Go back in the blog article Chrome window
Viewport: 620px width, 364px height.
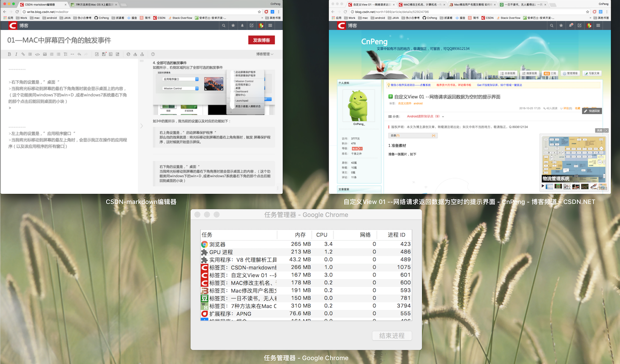pos(333,12)
